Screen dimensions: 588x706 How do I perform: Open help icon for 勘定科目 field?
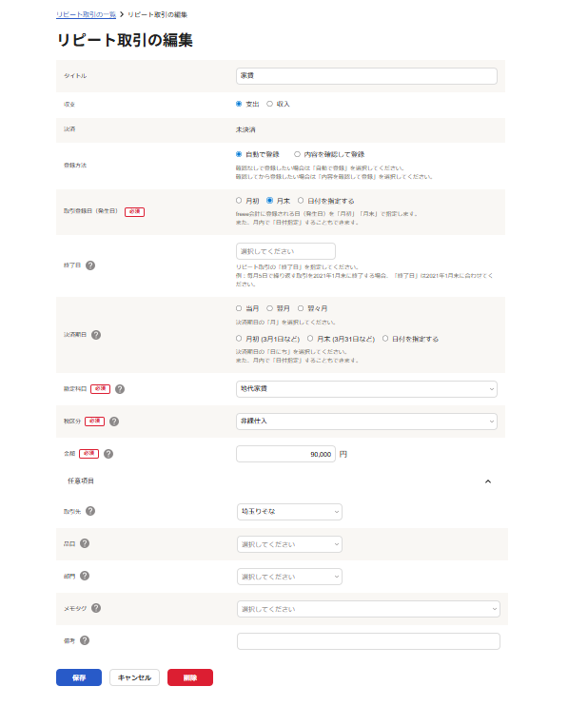point(120,389)
